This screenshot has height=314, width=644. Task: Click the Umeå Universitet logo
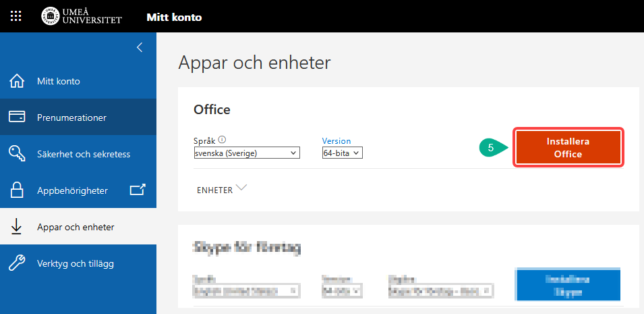pos(82,16)
